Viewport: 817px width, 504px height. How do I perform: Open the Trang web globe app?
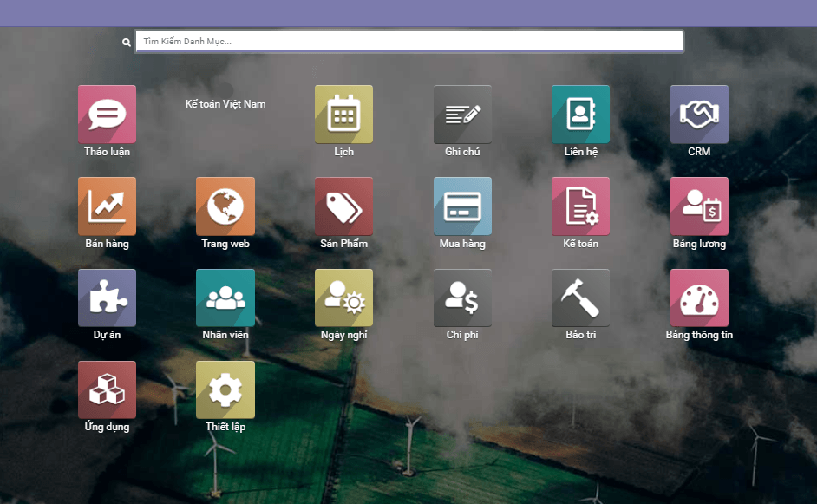225,206
